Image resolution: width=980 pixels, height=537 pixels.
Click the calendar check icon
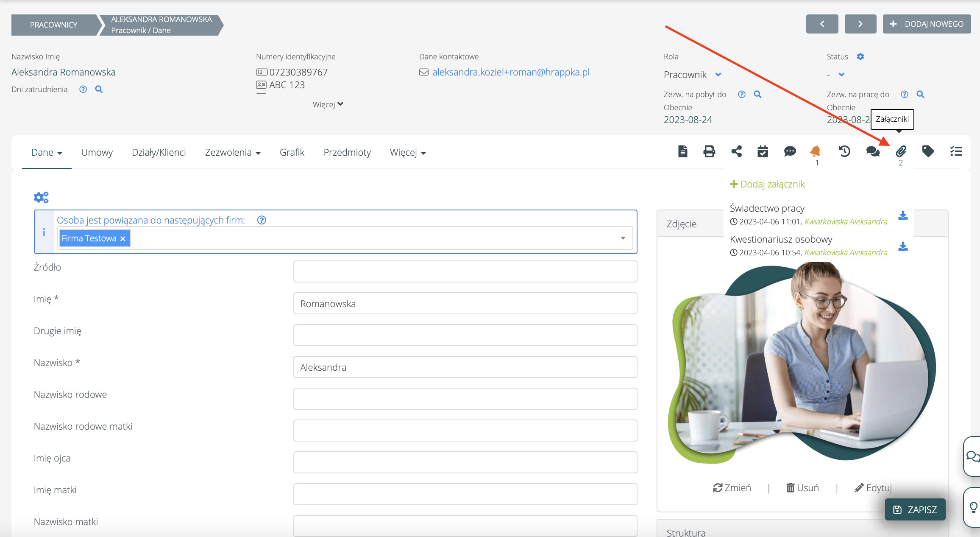coord(763,151)
